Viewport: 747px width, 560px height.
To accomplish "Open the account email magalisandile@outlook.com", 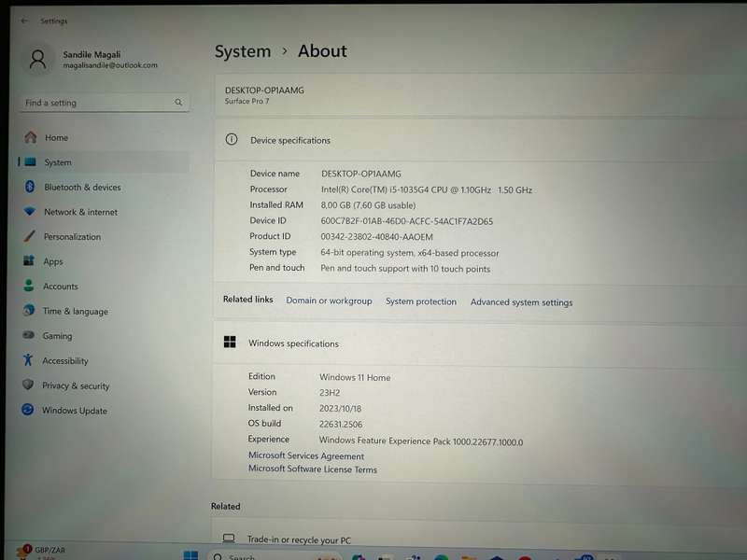I will tap(110, 65).
